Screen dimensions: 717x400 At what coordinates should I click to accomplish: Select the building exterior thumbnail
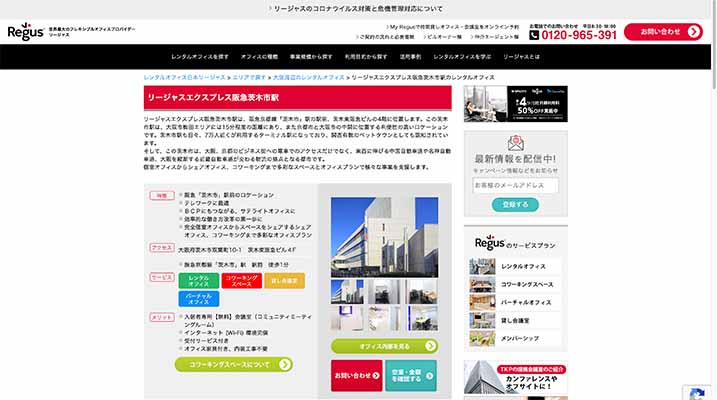point(347,292)
